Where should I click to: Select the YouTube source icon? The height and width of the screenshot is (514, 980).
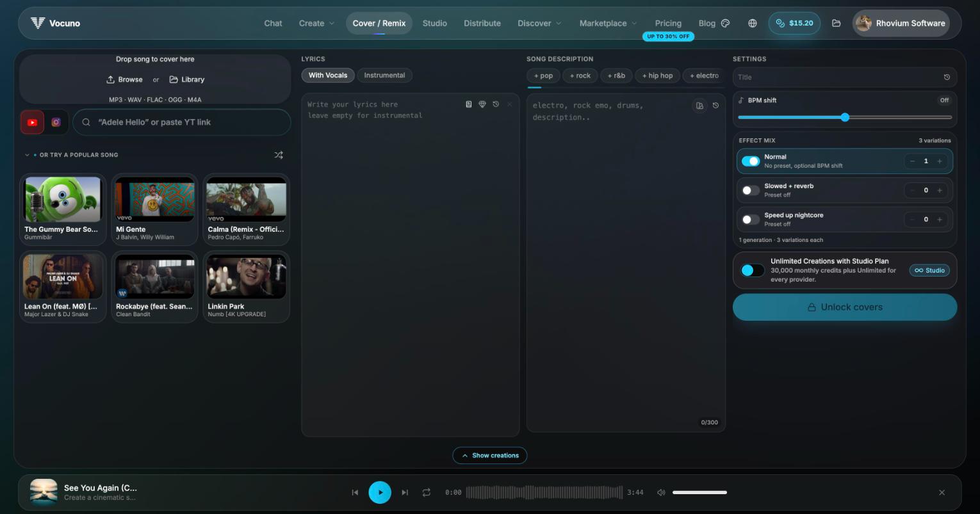pyautogui.click(x=32, y=122)
